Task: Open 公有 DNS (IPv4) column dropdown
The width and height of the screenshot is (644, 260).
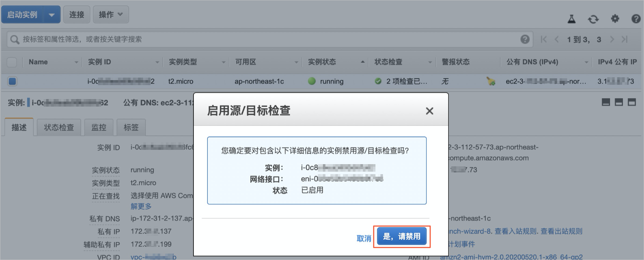Action: [586, 62]
